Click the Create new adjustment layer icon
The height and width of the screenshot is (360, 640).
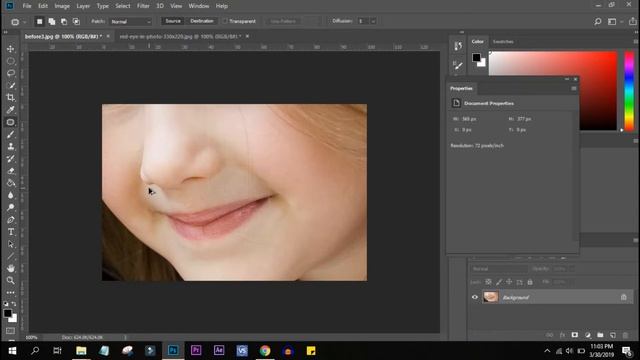(x=587, y=335)
